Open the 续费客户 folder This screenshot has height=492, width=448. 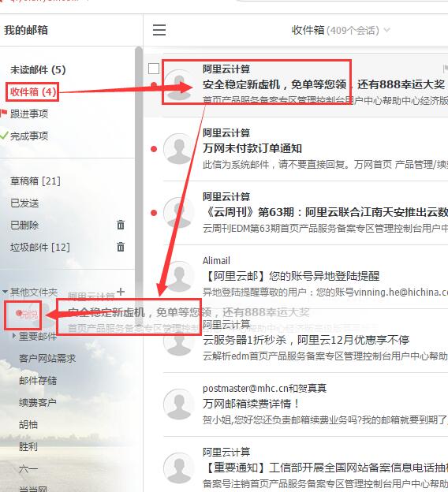pyautogui.click(x=38, y=403)
